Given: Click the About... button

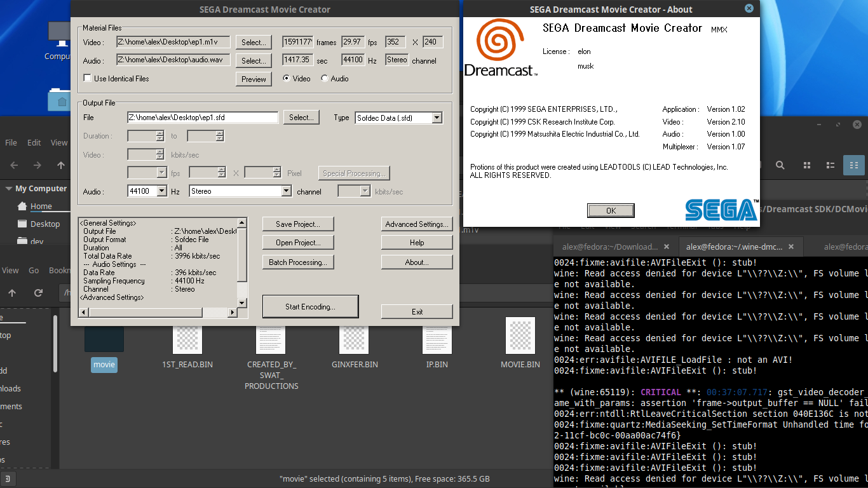Looking at the screenshot, I should click(417, 262).
